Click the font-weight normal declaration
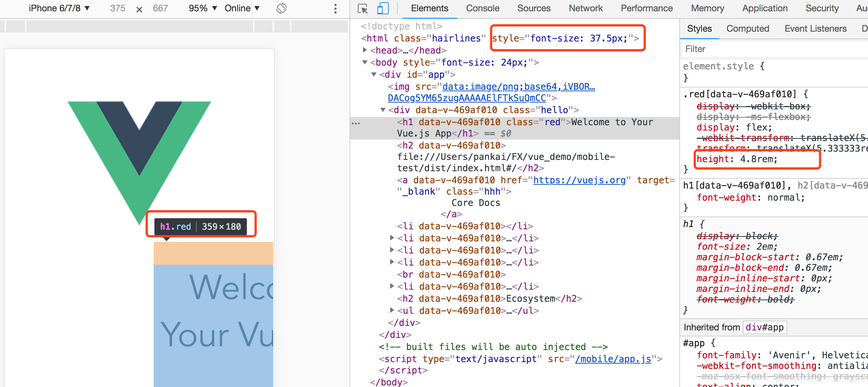868x387 pixels. 751,198
